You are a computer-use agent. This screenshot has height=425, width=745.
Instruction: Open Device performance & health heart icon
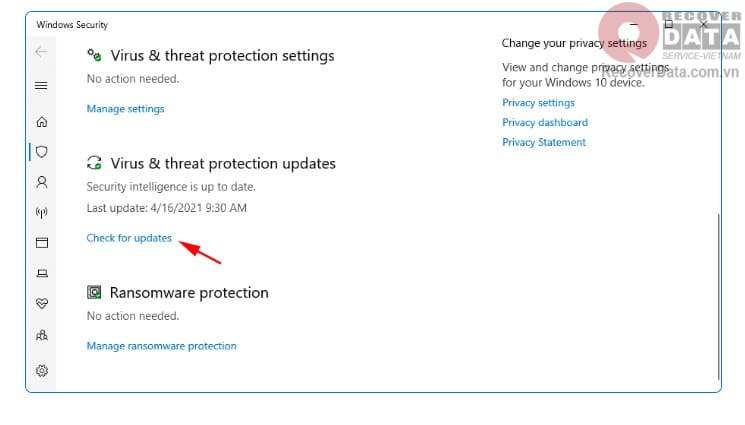coord(41,302)
